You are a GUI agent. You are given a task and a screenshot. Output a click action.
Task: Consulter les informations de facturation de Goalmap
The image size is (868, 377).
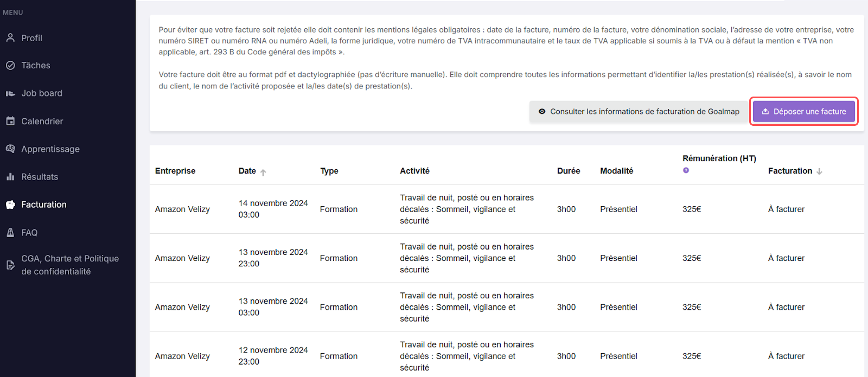coord(639,112)
